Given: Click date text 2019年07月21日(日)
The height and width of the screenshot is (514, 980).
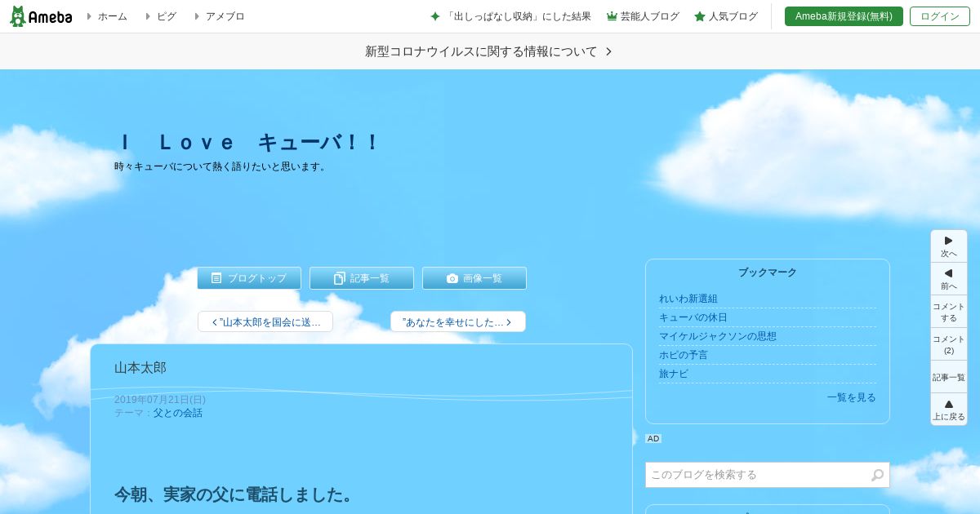Looking at the screenshot, I should click(160, 400).
